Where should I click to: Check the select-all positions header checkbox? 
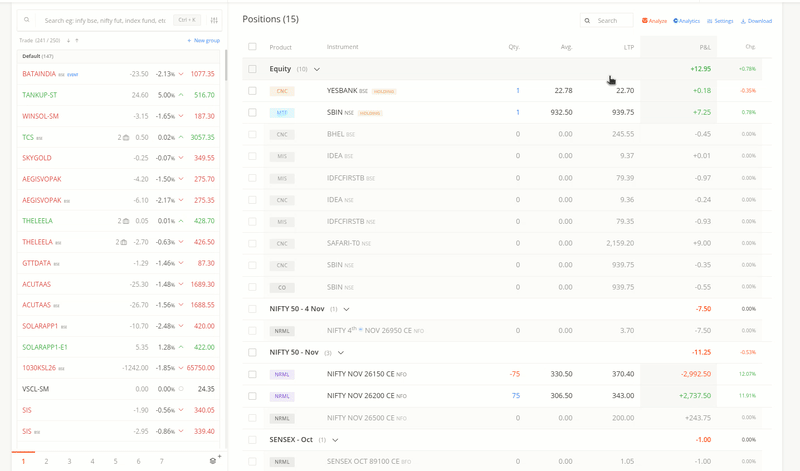coord(252,47)
